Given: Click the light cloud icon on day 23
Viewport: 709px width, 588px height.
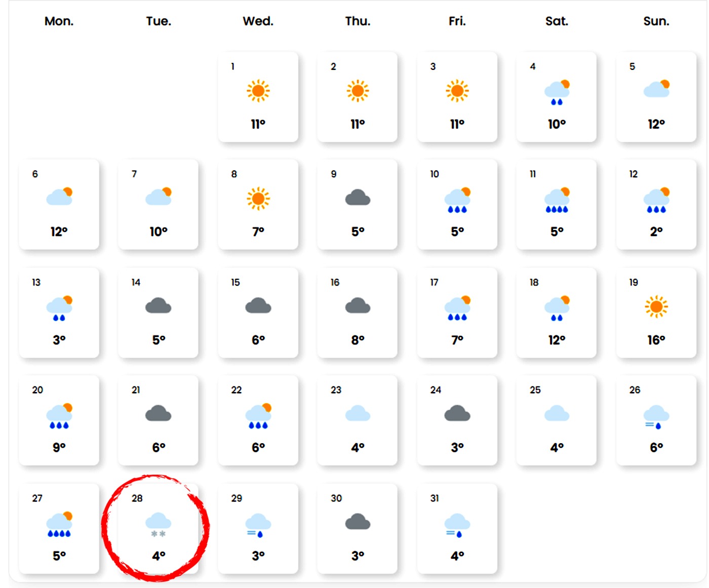Looking at the screenshot, I should pyautogui.click(x=358, y=414).
